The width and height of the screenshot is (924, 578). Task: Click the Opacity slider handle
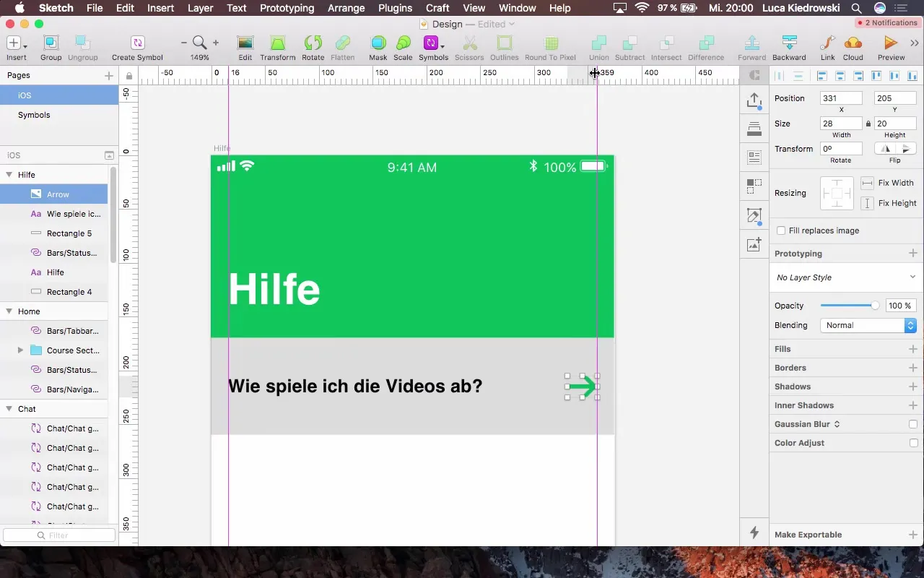pyautogui.click(x=875, y=306)
